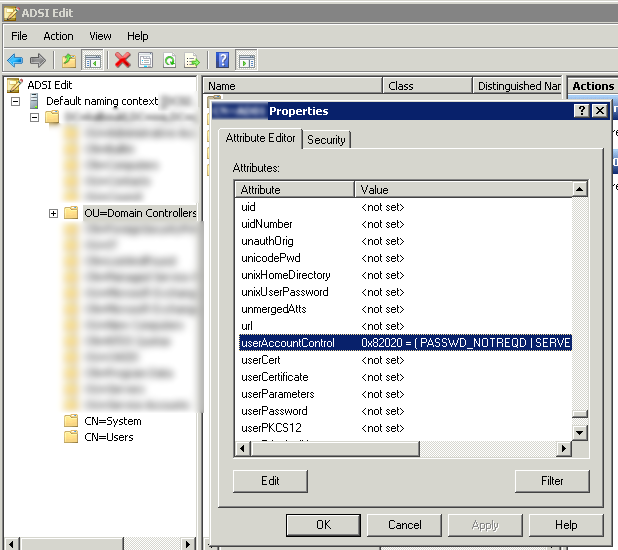Click the red X Delete icon
The width and height of the screenshot is (618, 550).
pyautogui.click(x=123, y=61)
